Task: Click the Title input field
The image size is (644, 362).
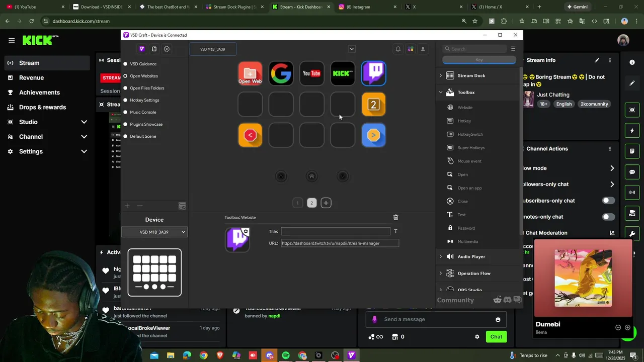Action: click(336, 231)
